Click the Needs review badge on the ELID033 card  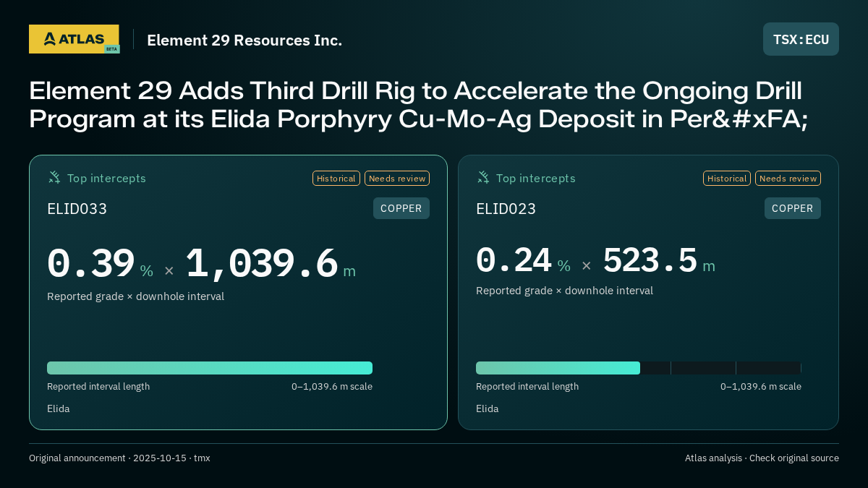pyautogui.click(x=397, y=179)
